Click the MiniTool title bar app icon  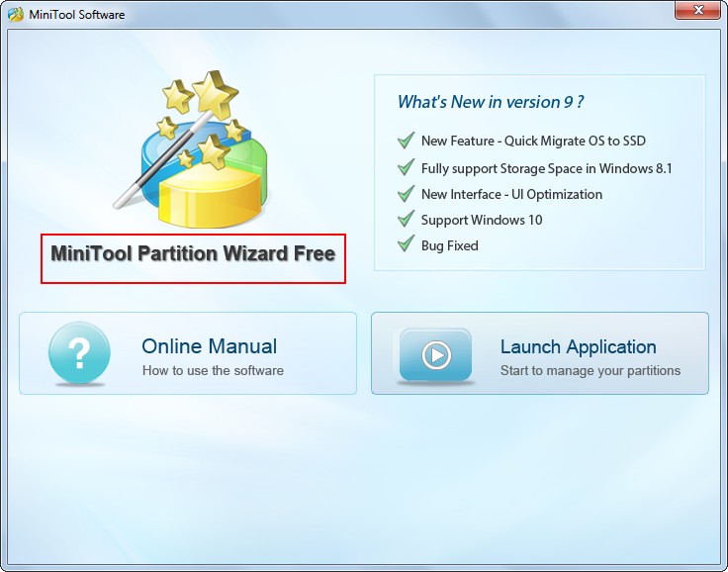click(15, 15)
